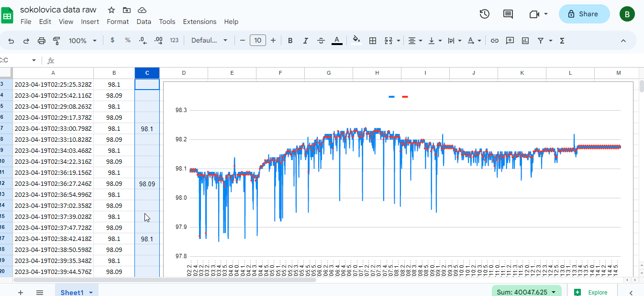Toggle bold formatting
This screenshot has height=296, width=644.
pos(290,41)
